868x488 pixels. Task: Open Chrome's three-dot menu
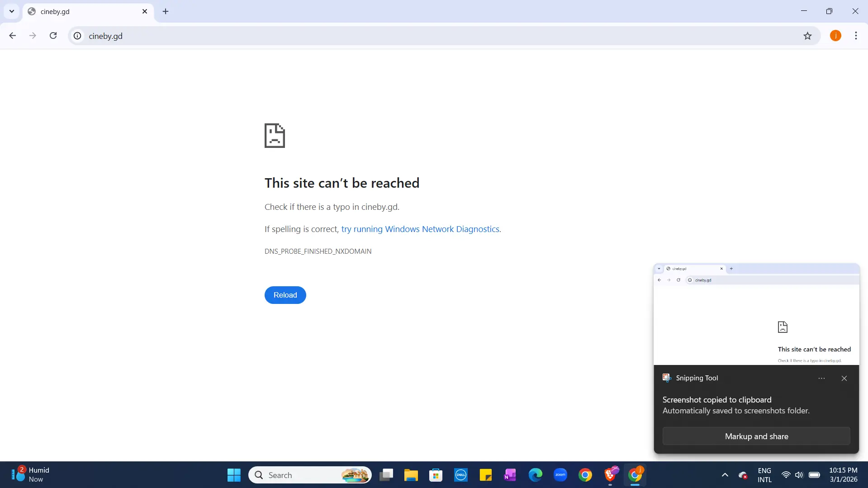point(856,36)
